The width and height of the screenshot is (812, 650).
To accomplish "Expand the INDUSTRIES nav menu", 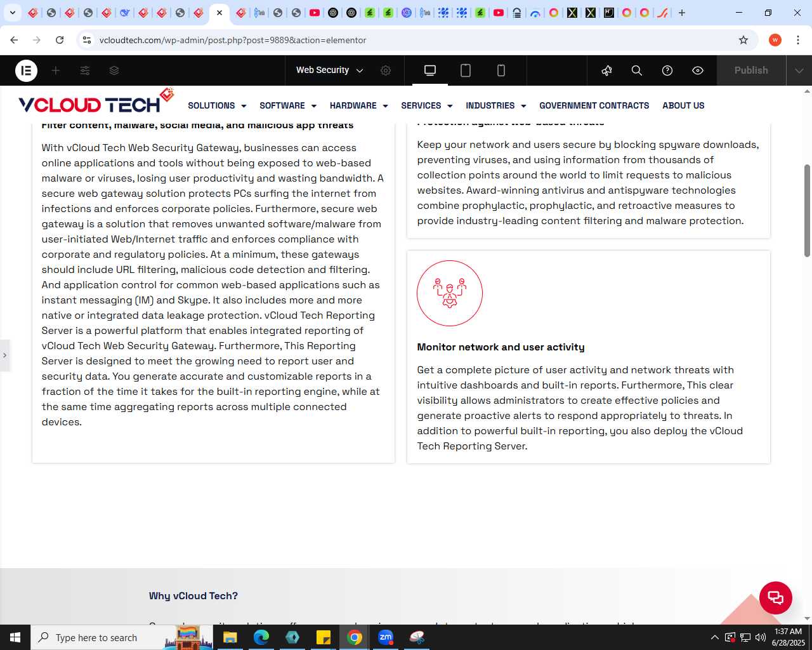I will tap(496, 105).
